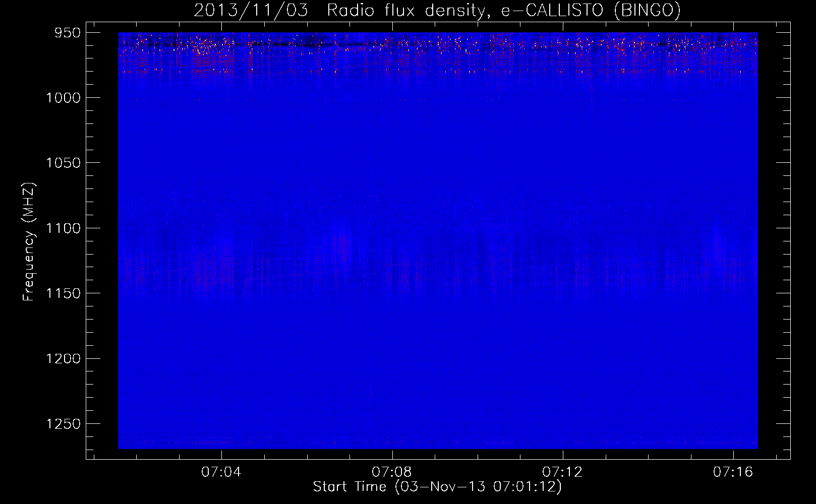Click the 'Start Time (03-Nov-13 07:01:12)' label

(437, 487)
